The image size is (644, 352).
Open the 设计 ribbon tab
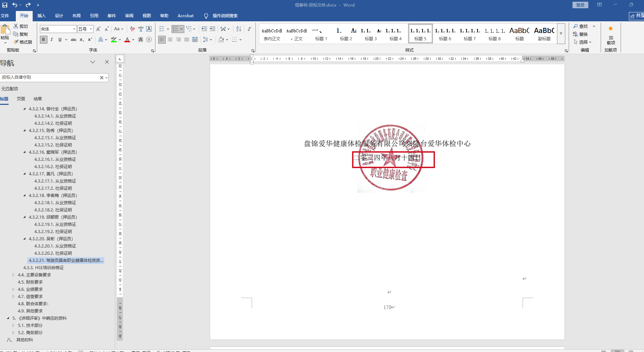59,16
